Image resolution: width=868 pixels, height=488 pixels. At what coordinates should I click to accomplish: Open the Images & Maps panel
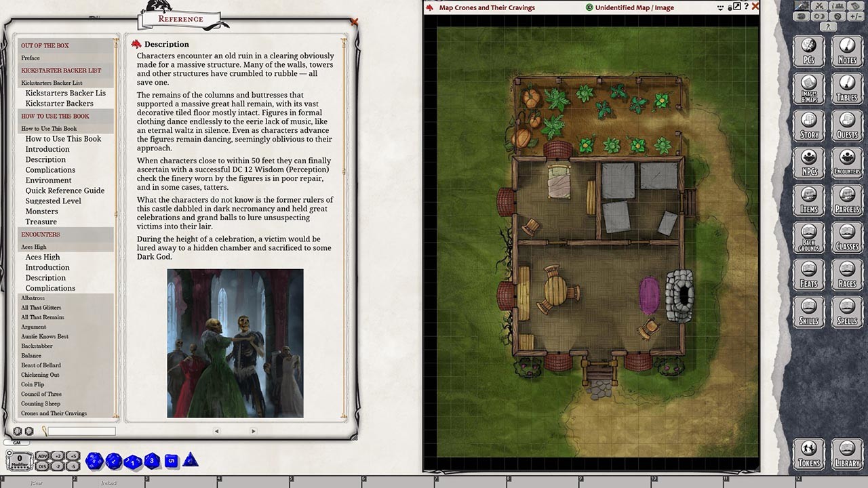808,89
